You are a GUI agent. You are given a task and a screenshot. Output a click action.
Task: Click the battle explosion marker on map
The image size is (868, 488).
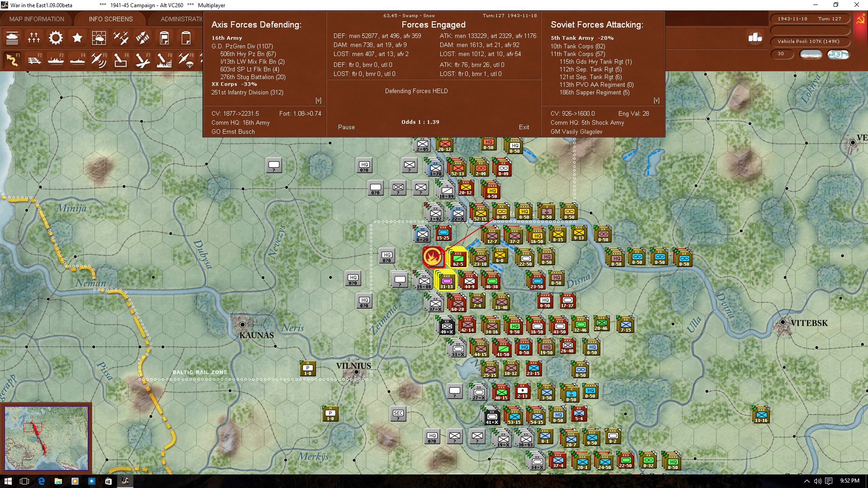433,257
